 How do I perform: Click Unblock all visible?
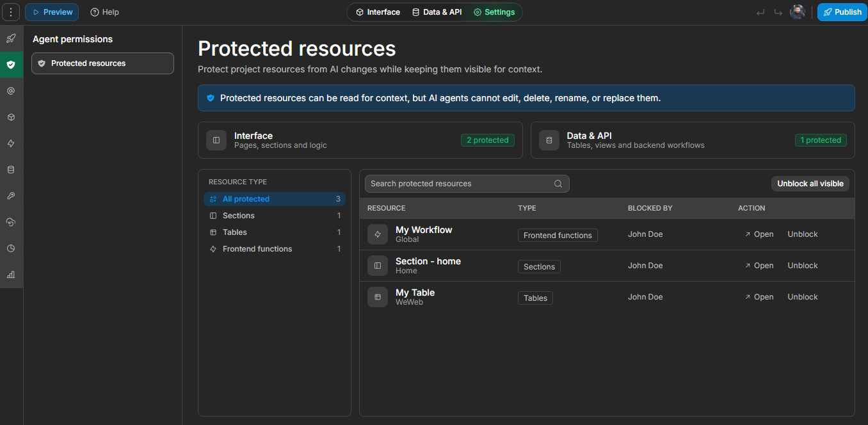(x=810, y=184)
